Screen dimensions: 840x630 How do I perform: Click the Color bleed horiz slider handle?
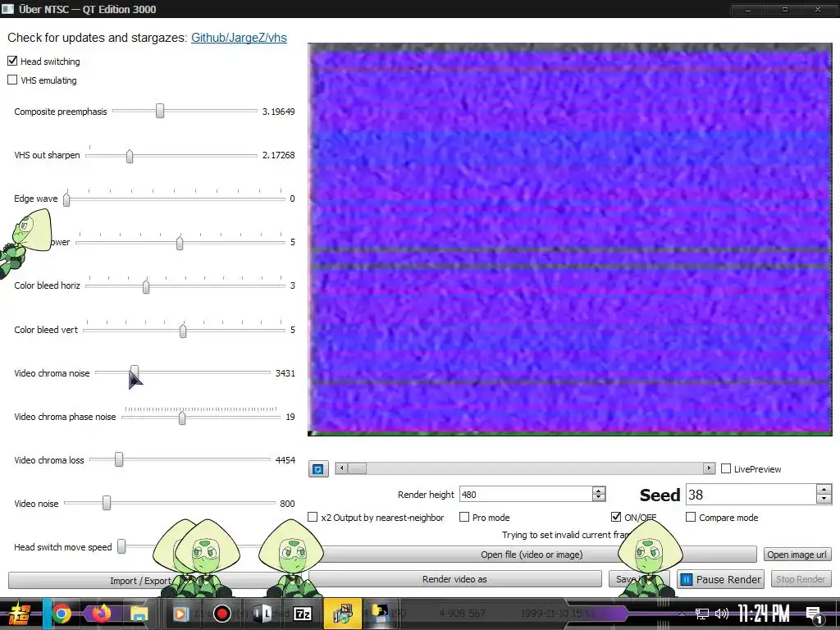tap(146, 286)
